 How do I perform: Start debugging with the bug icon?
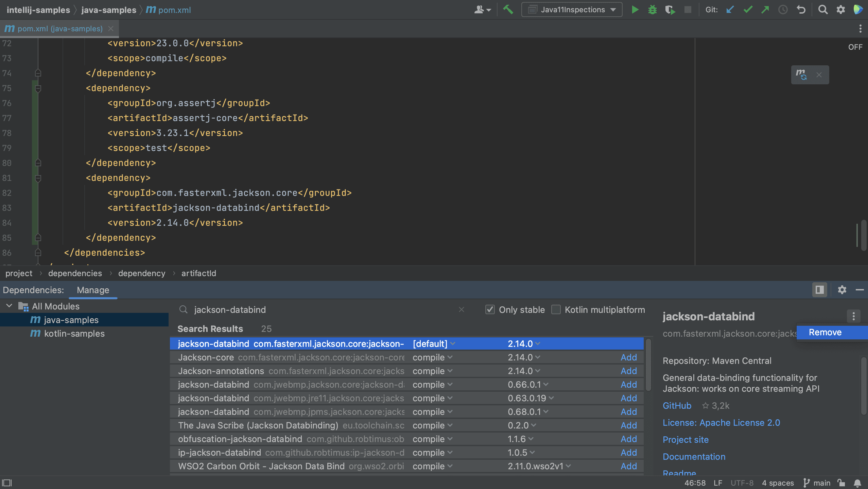point(652,10)
